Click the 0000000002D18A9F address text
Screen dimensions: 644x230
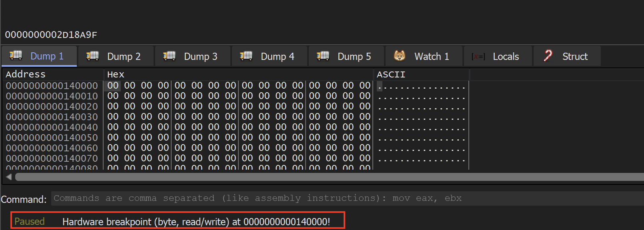(51, 35)
